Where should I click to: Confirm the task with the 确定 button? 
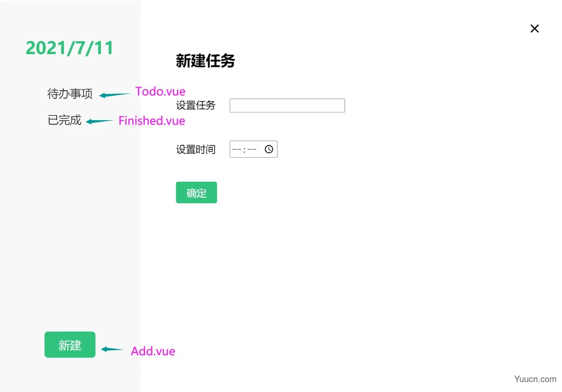pyautogui.click(x=196, y=193)
